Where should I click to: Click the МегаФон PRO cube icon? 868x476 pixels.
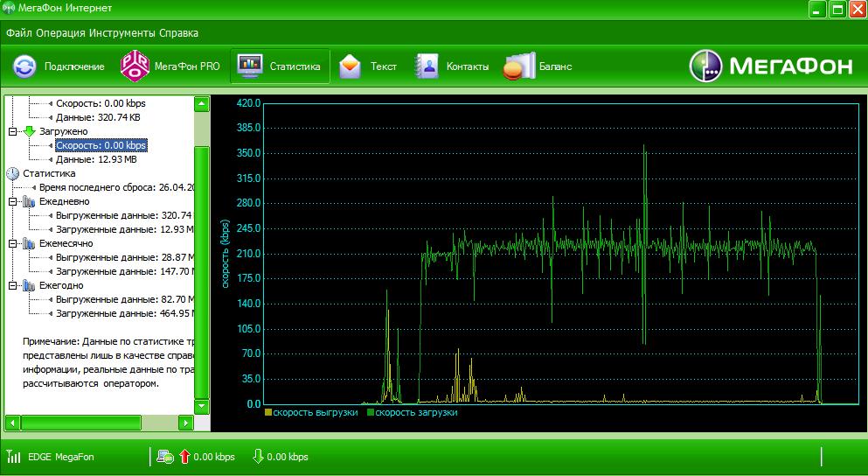(x=135, y=66)
